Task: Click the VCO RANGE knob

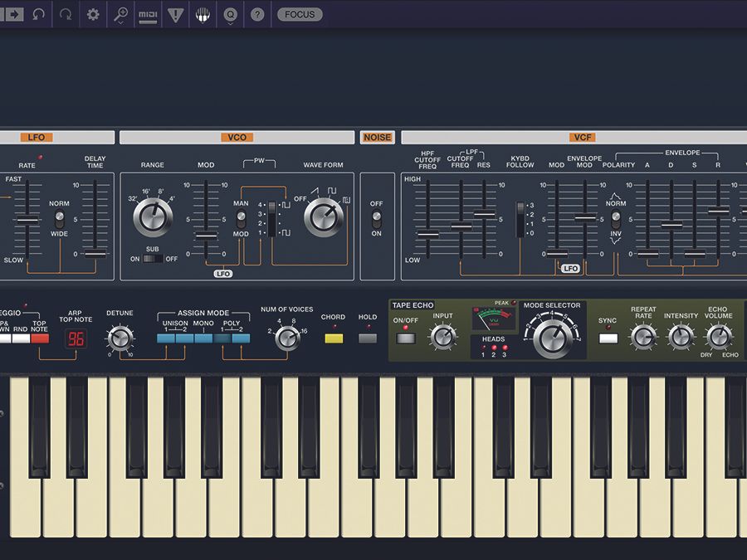Action: tap(153, 217)
